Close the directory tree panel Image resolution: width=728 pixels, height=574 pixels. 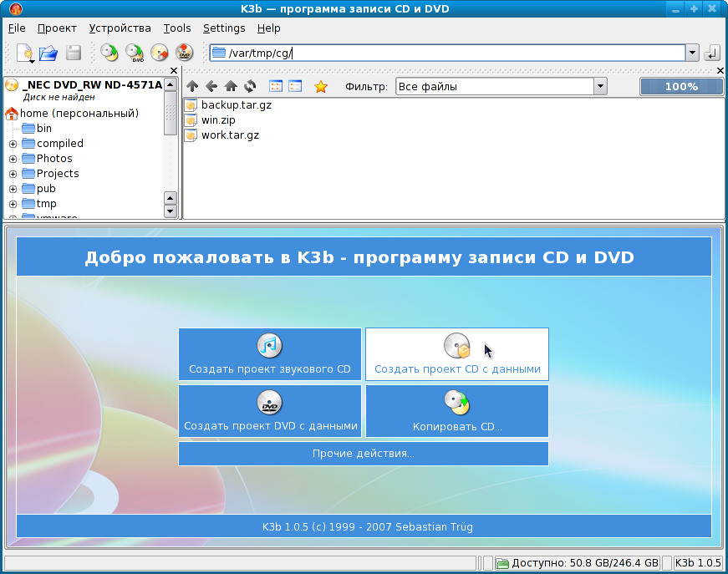coord(174,70)
